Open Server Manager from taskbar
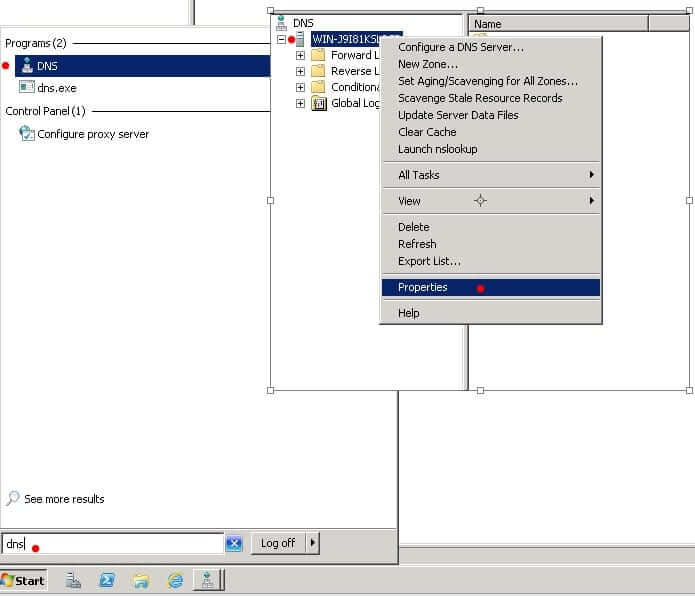 click(x=73, y=580)
